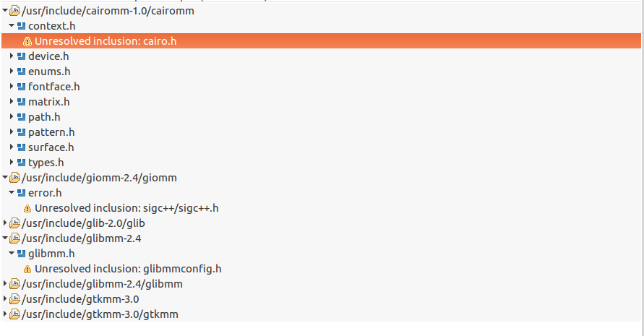The width and height of the screenshot is (644, 336).
Task: Click the error.h header file icon
Action: click(x=22, y=193)
